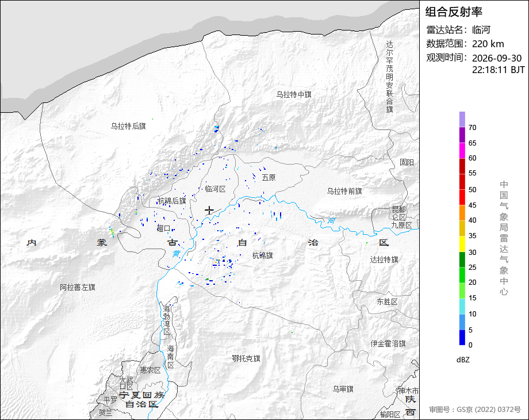Select the 60-65 dBZ magenta legend swatch
The width and height of the screenshot is (529, 420).
(x=462, y=150)
